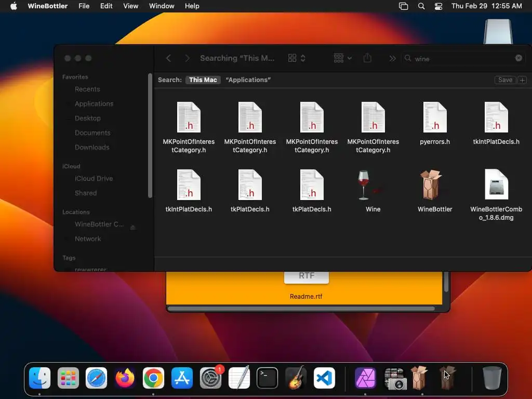Open System Settings from the Dock
The height and width of the screenshot is (399, 532).
211,378
